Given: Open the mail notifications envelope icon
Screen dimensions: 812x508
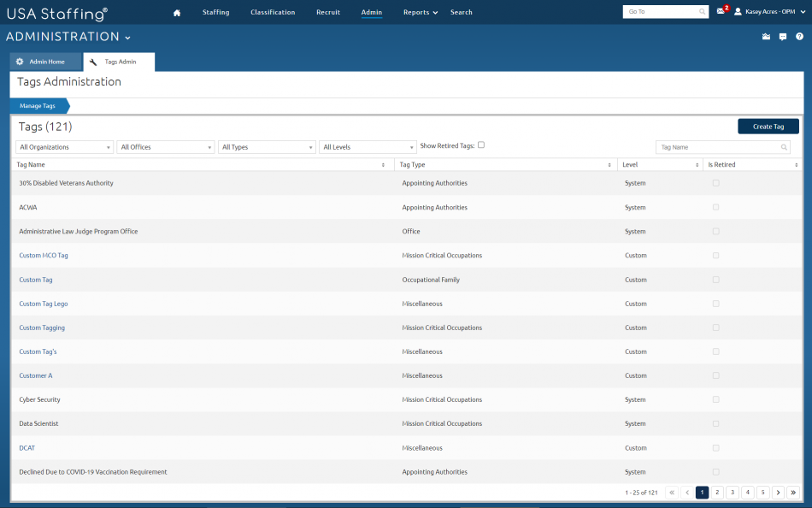Looking at the screenshot, I should [x=721, y=11].
